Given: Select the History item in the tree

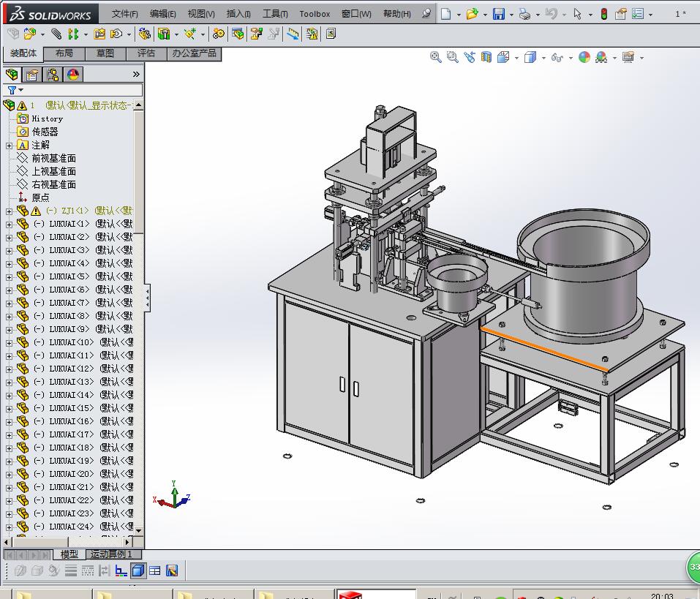Looking at the screenshot, I should pos(45,118).
